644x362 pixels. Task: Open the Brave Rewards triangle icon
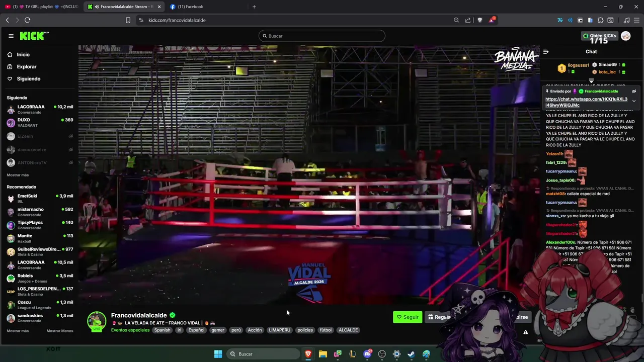[492, 20]
